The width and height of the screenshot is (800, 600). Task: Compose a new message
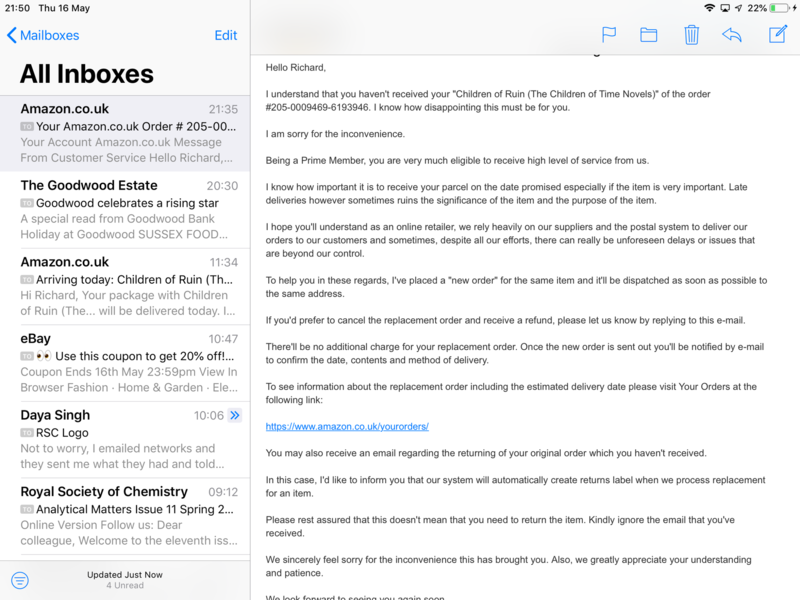pyautogui.click(x=778, y=34)
